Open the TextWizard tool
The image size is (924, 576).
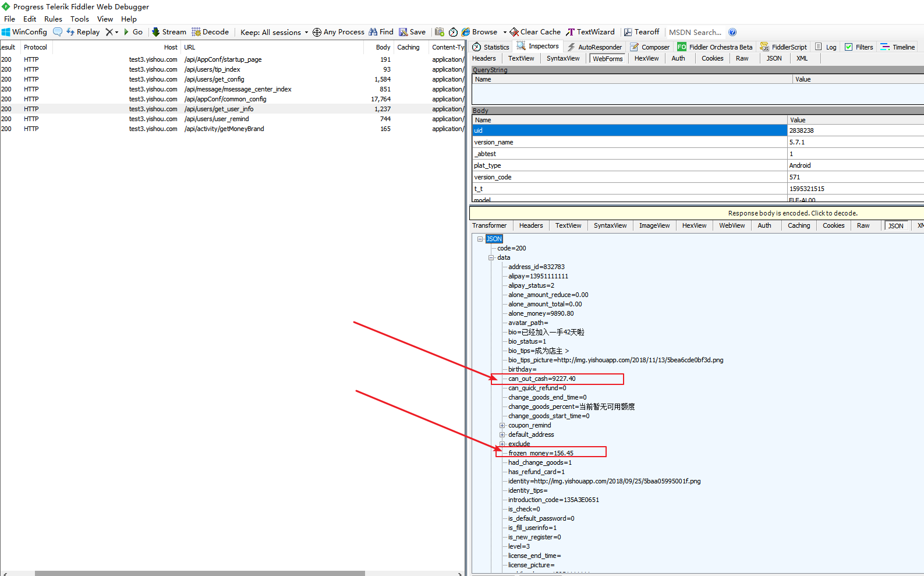590,32
